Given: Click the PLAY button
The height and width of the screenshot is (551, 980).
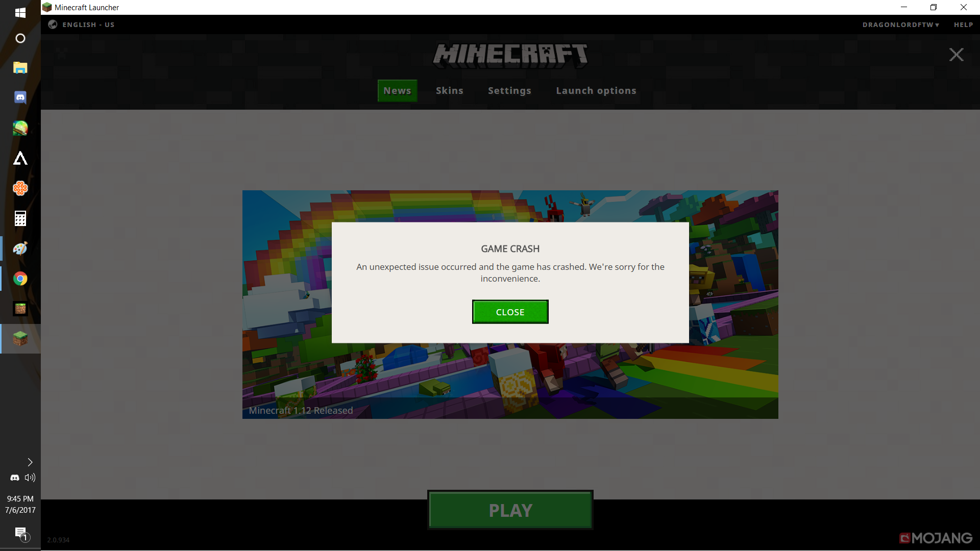Looking at the screenshot, I should click(510, 510).
